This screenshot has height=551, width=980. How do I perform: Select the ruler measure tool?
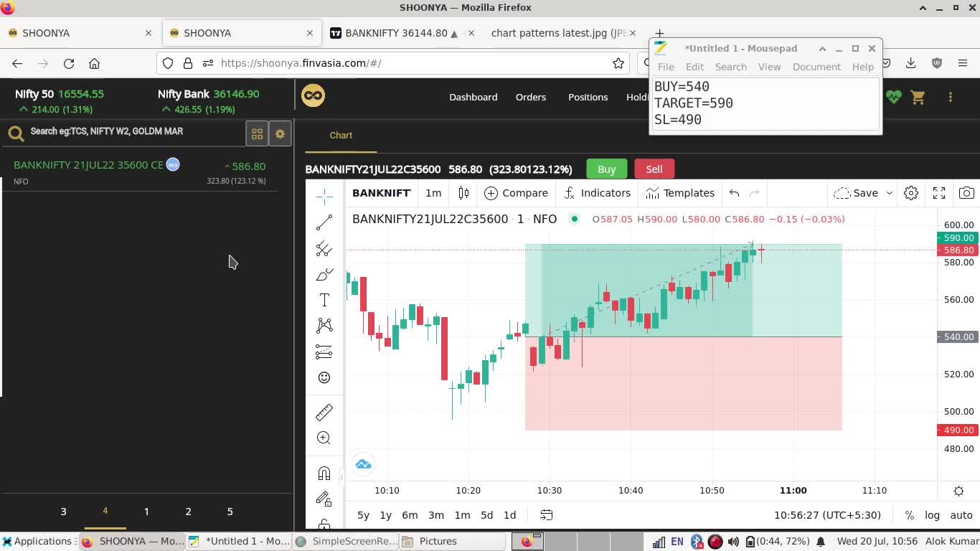click(324, 412)
